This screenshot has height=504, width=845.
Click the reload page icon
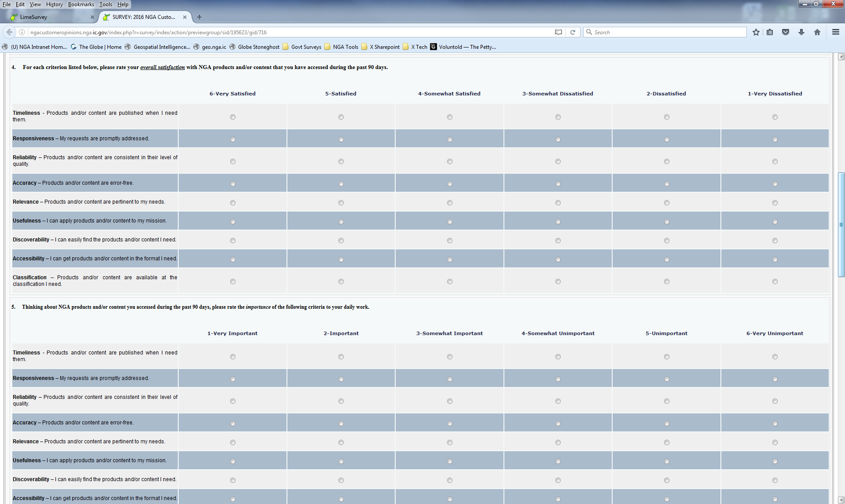[573, 32]
